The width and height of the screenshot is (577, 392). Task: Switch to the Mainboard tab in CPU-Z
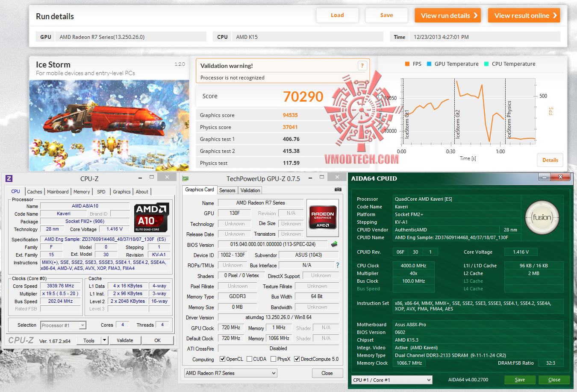click(x=58, y=192)
